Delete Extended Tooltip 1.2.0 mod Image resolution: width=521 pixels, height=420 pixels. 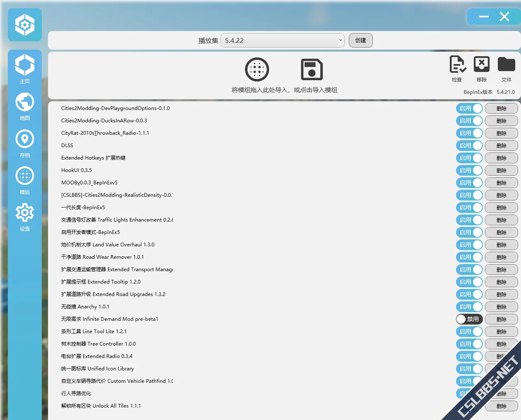coord(502,282)
